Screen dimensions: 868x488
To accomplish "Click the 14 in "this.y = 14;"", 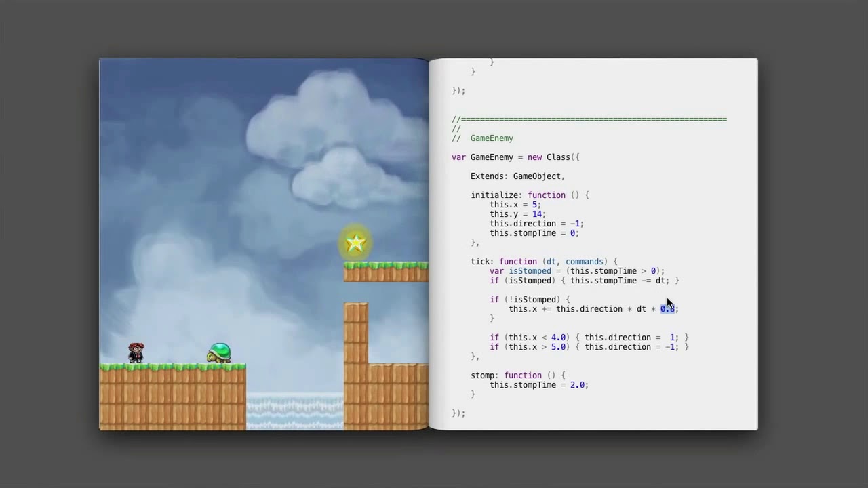I will pos(536,214).
